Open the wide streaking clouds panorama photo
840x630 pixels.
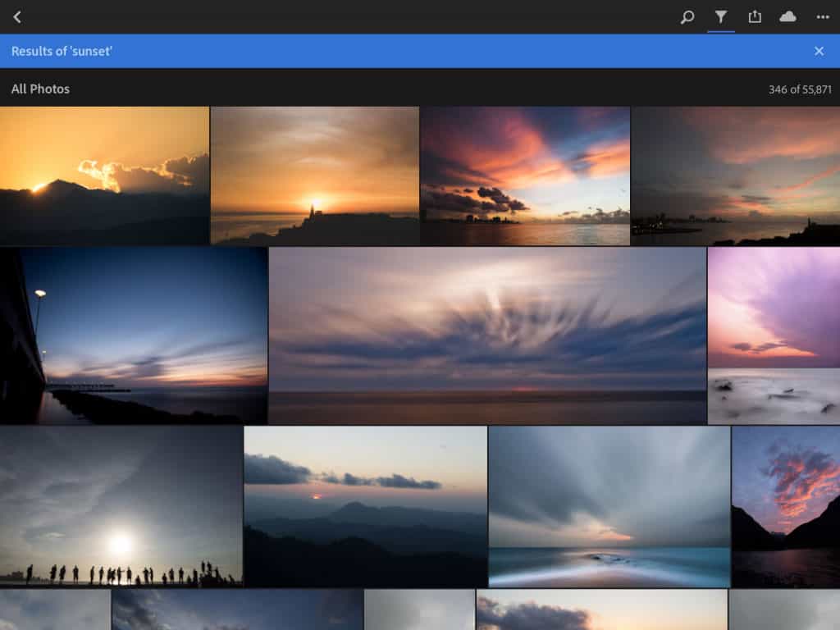click(487, 336)
